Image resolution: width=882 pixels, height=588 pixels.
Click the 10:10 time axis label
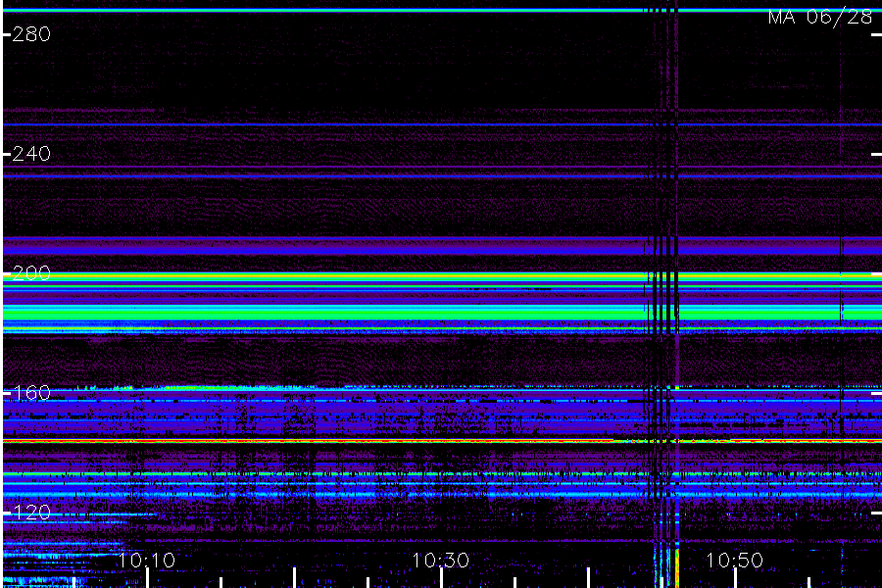pos(147,560)
